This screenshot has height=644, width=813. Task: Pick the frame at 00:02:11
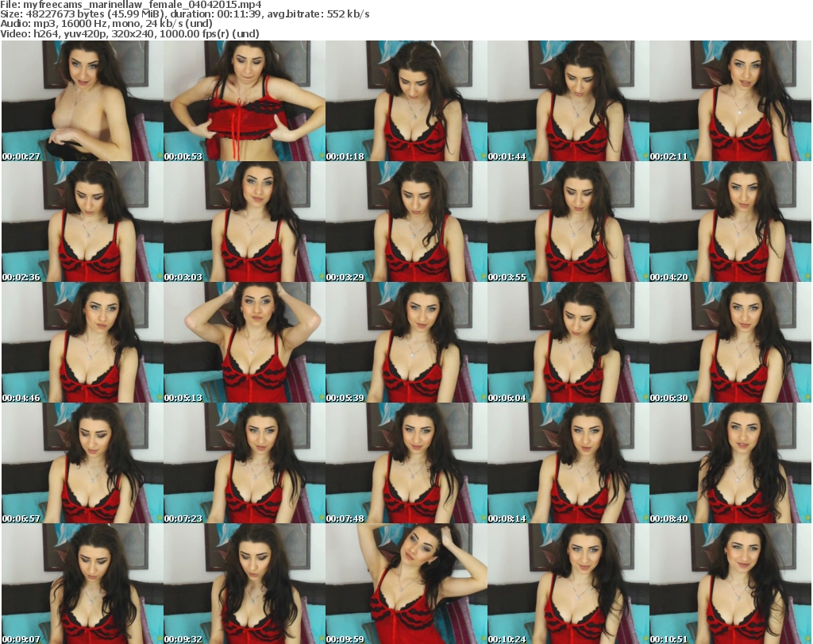730,101
